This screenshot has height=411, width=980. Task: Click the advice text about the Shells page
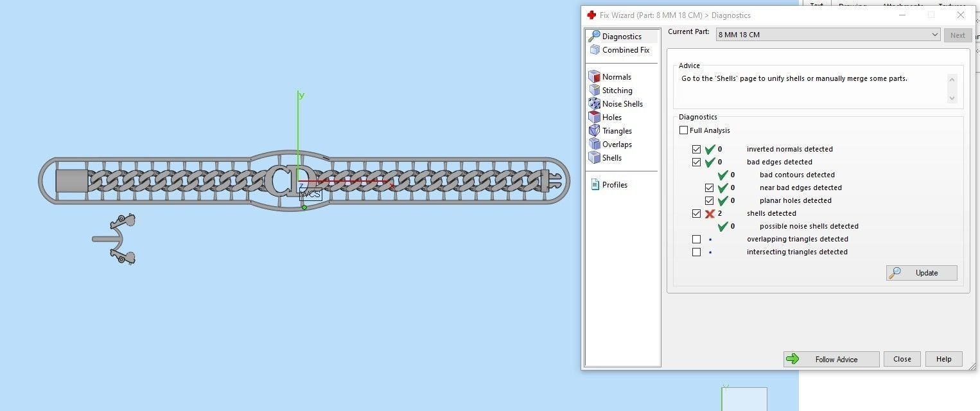[x=794, y=78]
